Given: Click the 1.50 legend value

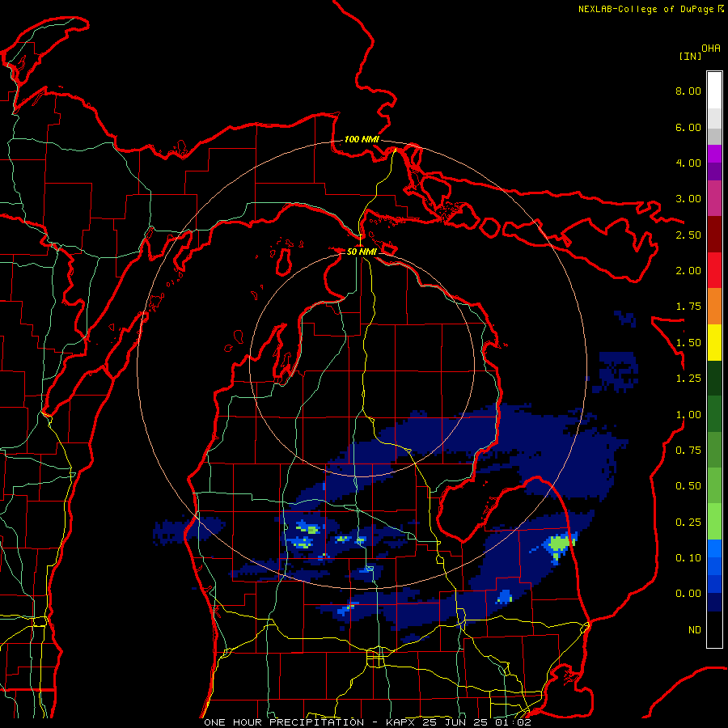Looking at the screenshot, I should point(688,343).
